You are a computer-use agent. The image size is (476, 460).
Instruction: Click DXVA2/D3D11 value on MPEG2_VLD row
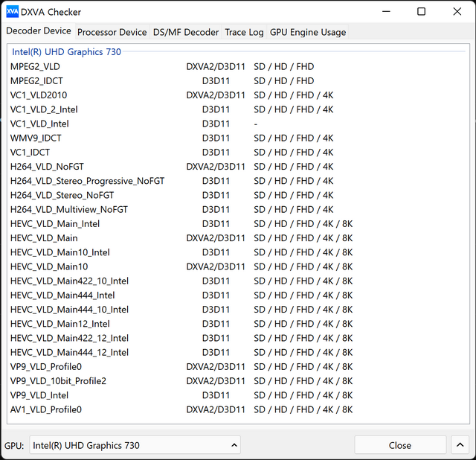(216, 66)
